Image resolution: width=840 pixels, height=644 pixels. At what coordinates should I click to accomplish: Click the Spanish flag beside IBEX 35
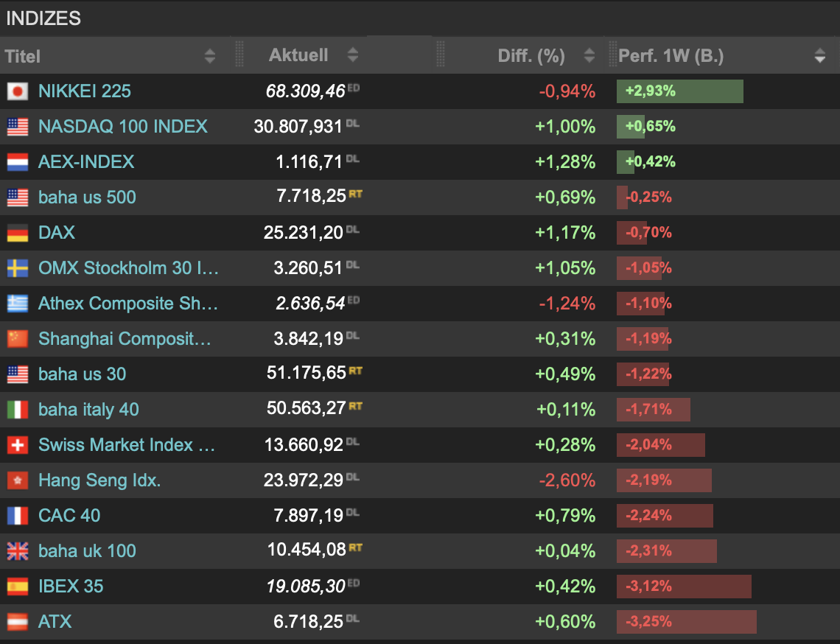pos(18,586)
